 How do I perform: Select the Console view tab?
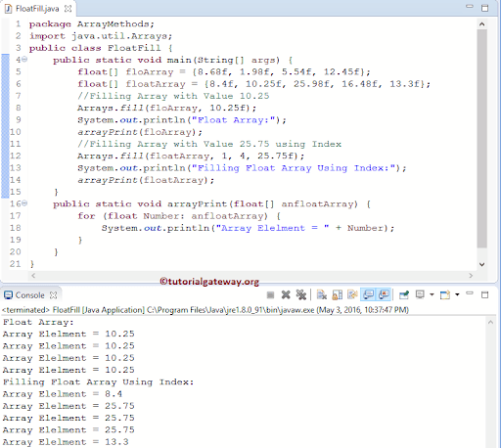29,295
